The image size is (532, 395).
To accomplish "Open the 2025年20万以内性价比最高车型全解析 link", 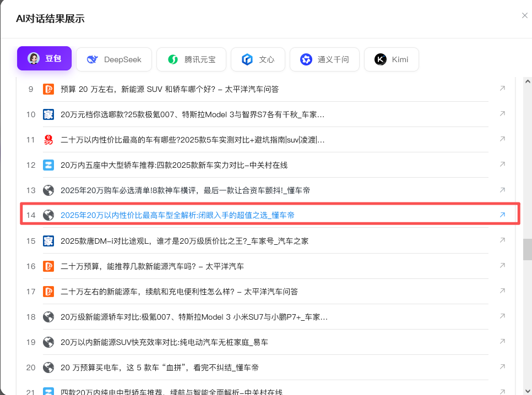I will 177,215.
